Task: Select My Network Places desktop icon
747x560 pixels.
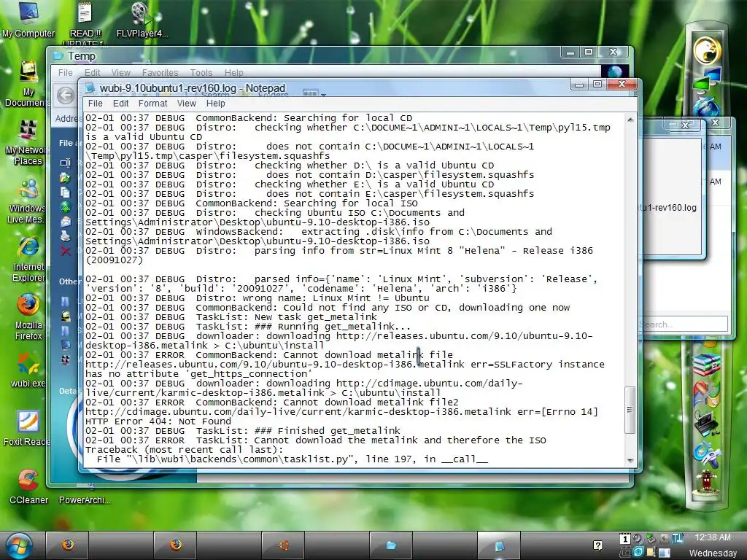Action: coord(26,142)
